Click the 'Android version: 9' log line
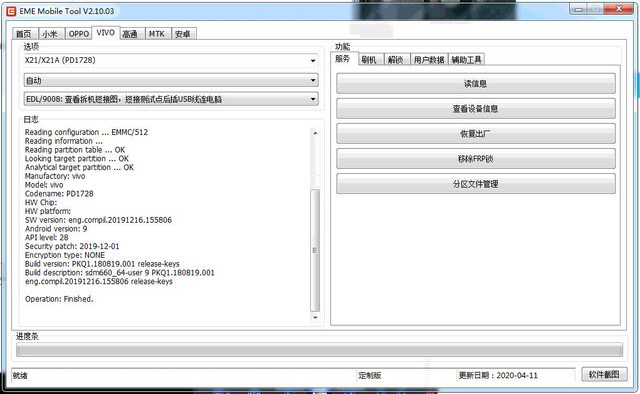This screenshot has width=640, height=394. 56,229
